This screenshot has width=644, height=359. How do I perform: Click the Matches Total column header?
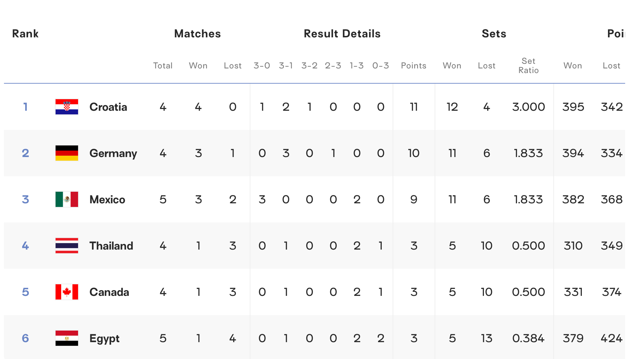(163, 66)
